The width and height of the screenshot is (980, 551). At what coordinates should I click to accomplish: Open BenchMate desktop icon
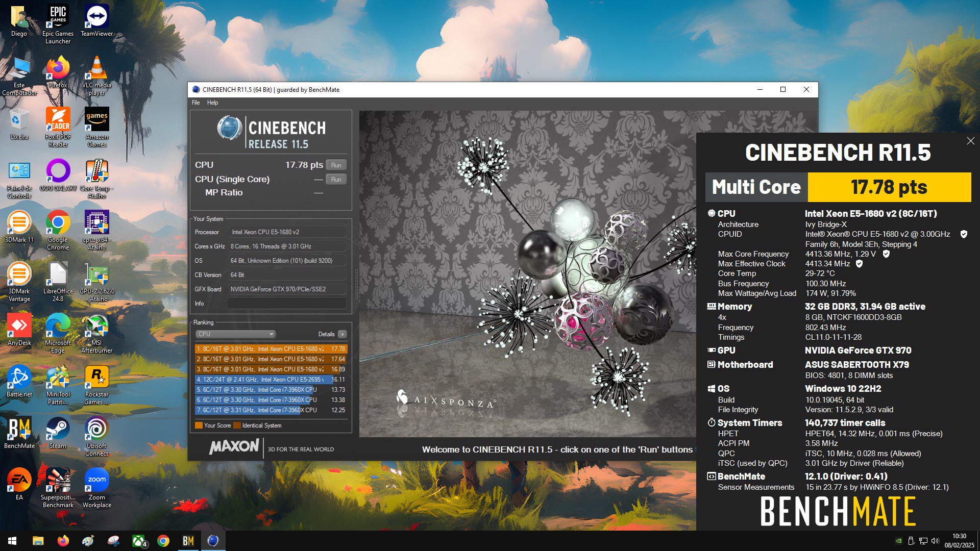[19, 433]
